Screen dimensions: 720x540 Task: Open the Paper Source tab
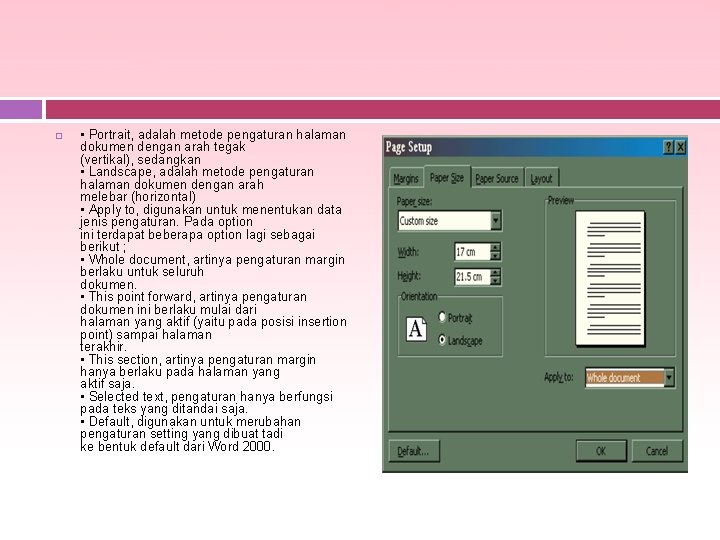point(496,179)
